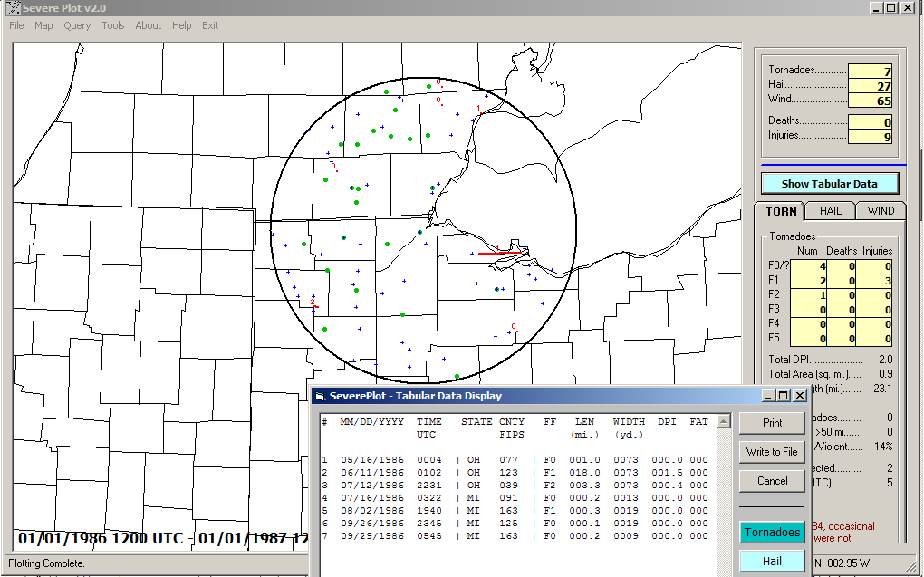Viewport: 924px width, 577px height.
Task: Click the Injuries total field showing 9
Action: 870,137
